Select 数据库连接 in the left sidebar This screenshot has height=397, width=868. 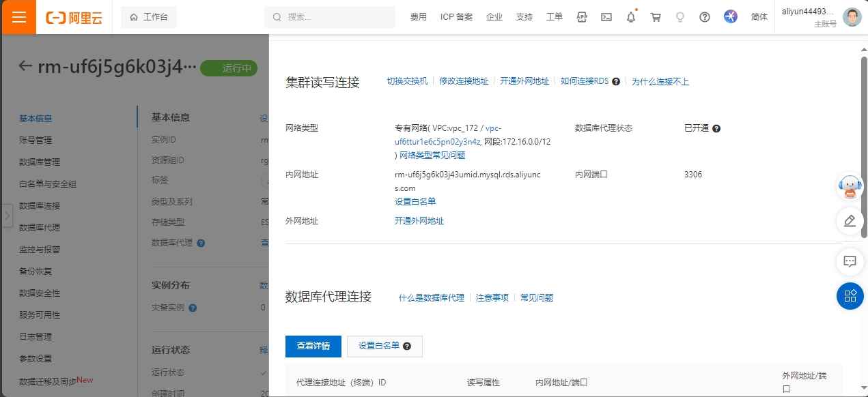coord(40,205)
